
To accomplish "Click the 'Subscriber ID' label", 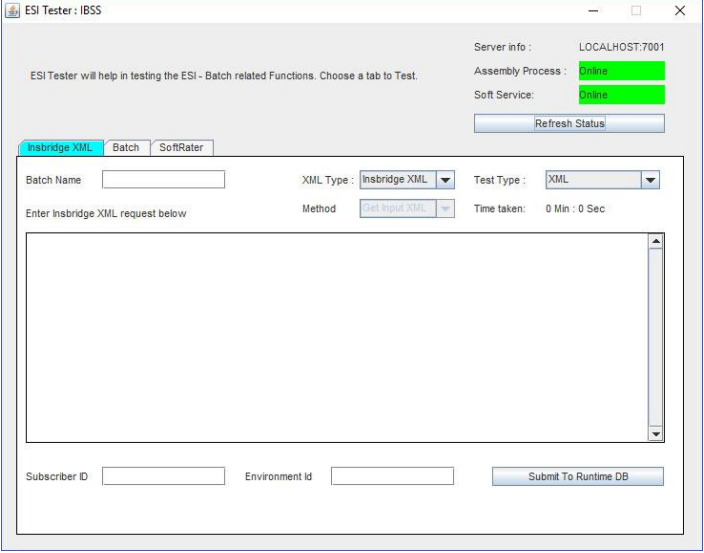I will pyautogui.click(x=57, y=477).
